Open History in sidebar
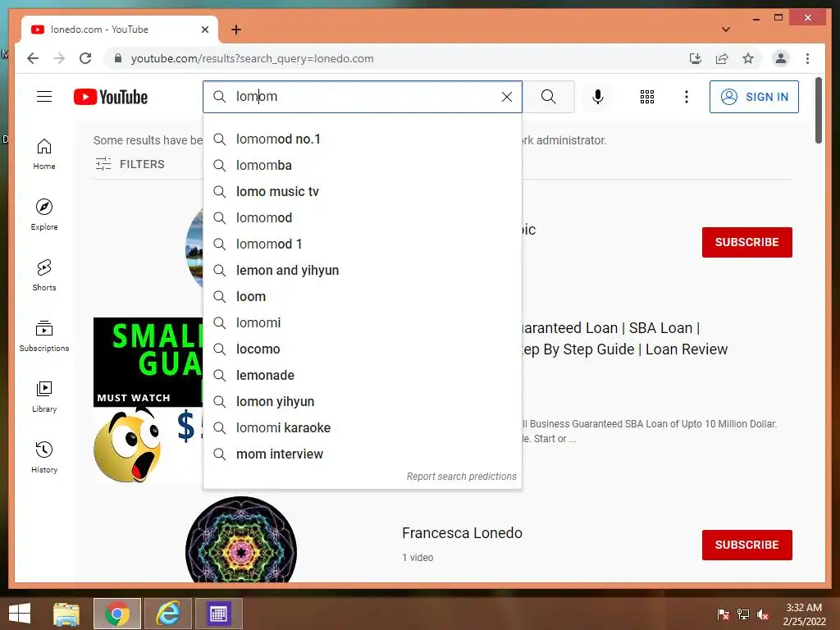 (44, 457)
